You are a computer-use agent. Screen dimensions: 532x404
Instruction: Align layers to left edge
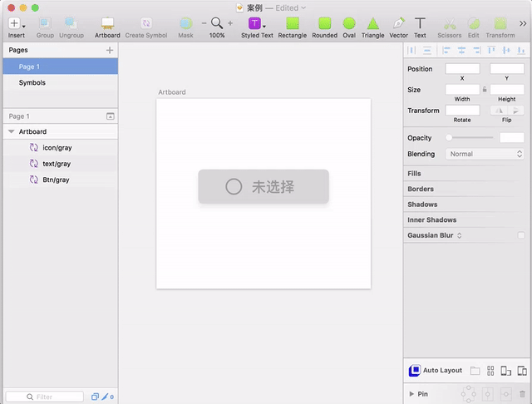(446, 51)
